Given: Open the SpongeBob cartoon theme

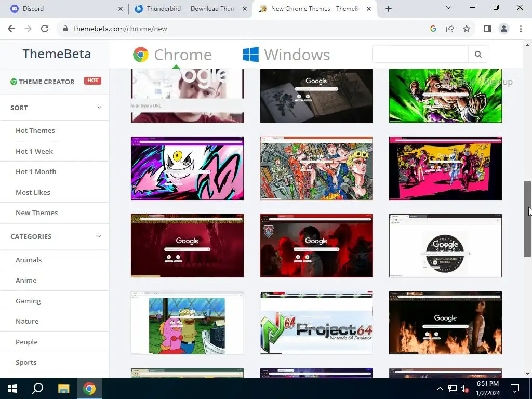Looking at the screenshot, I should pyautogui.click(x=187, y=323).
